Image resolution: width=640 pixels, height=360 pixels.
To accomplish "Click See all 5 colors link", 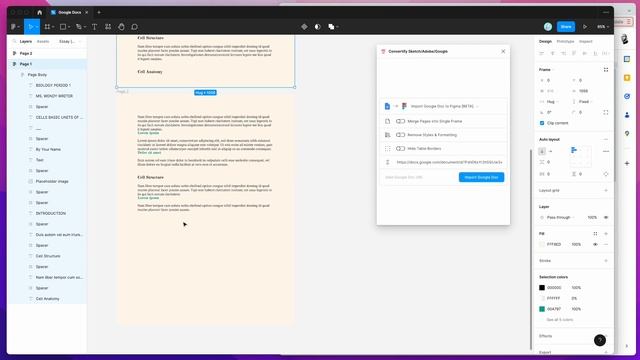I will click(560, 320).
